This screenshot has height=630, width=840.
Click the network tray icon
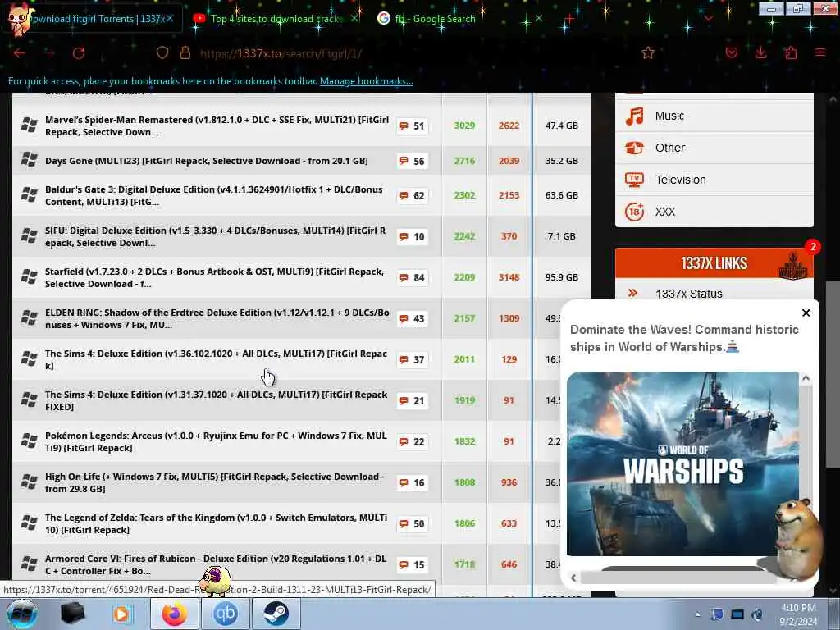(737, 614)
